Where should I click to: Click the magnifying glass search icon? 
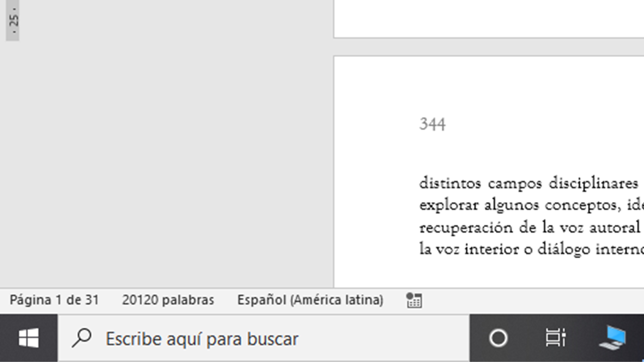[x=81, y=338]
